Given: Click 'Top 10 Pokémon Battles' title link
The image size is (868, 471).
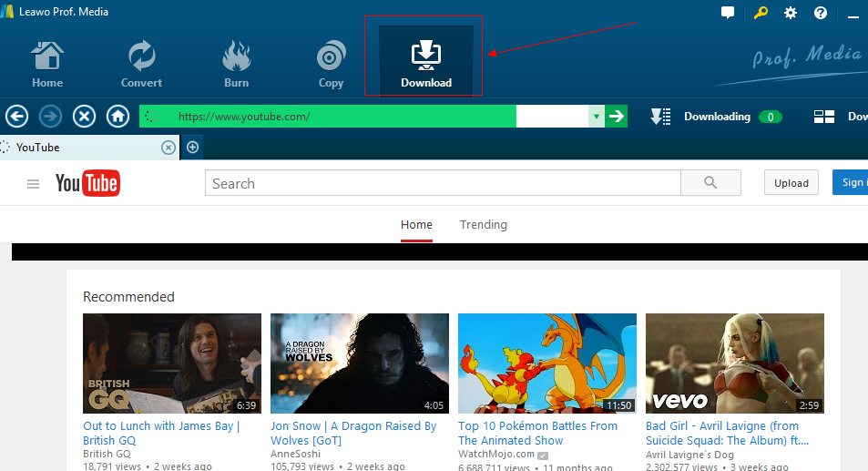Looking at the screenshot, I should 537,434.
